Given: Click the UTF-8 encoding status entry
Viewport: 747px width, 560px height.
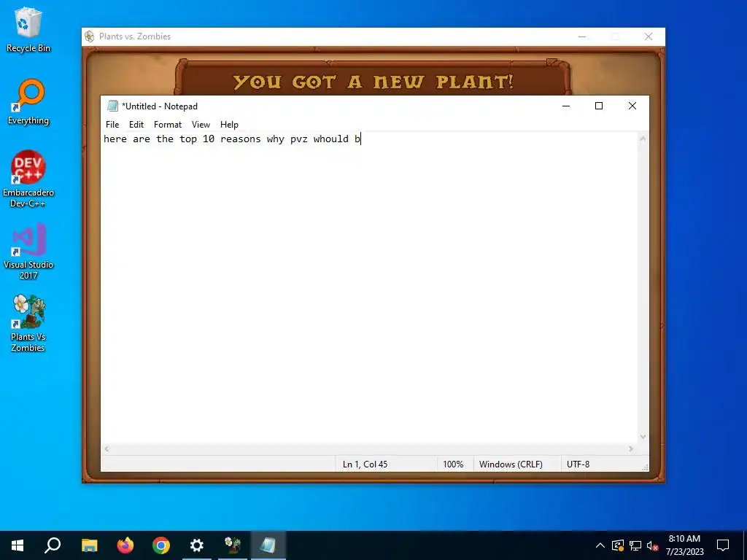Looking at the screenshot, I should pyautogui.click(x=578, y=464).
